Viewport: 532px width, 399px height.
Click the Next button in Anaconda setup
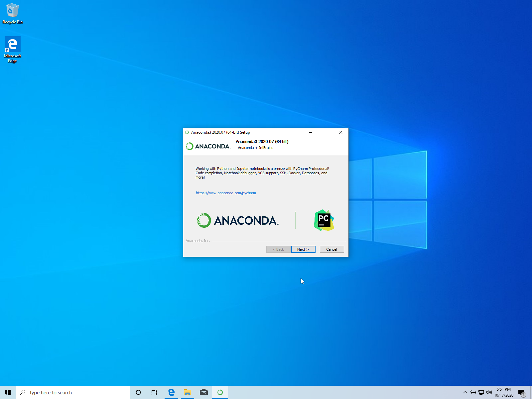303,249
